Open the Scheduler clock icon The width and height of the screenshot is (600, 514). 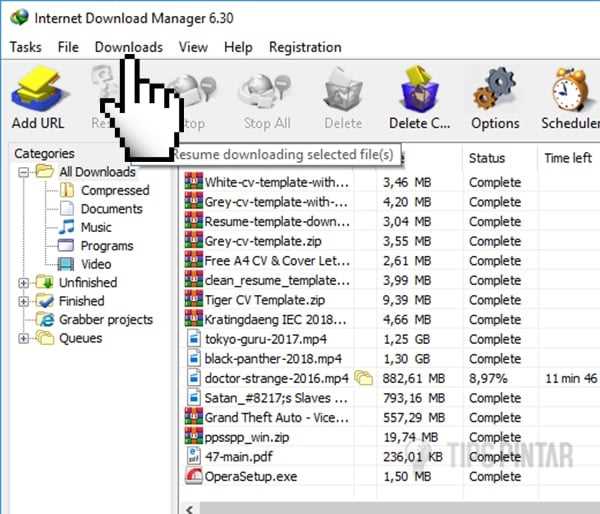pyautogui.click(x=571, y=89)
